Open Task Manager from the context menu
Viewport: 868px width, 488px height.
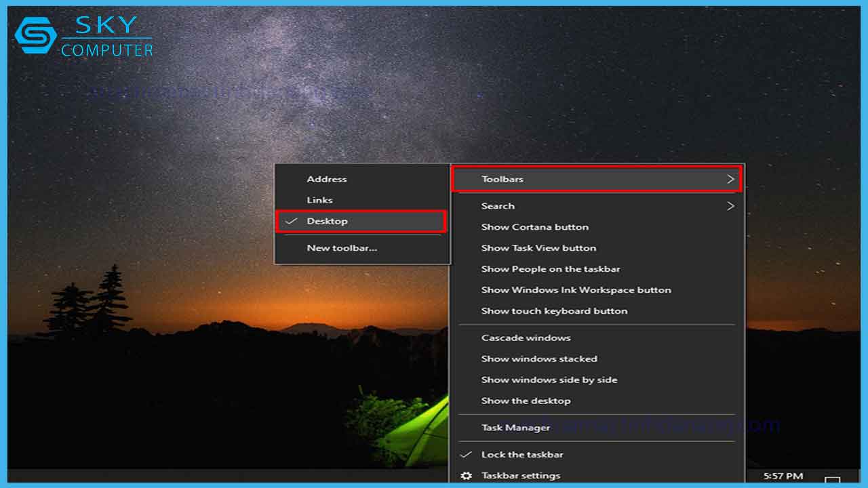tap(515, 427)
